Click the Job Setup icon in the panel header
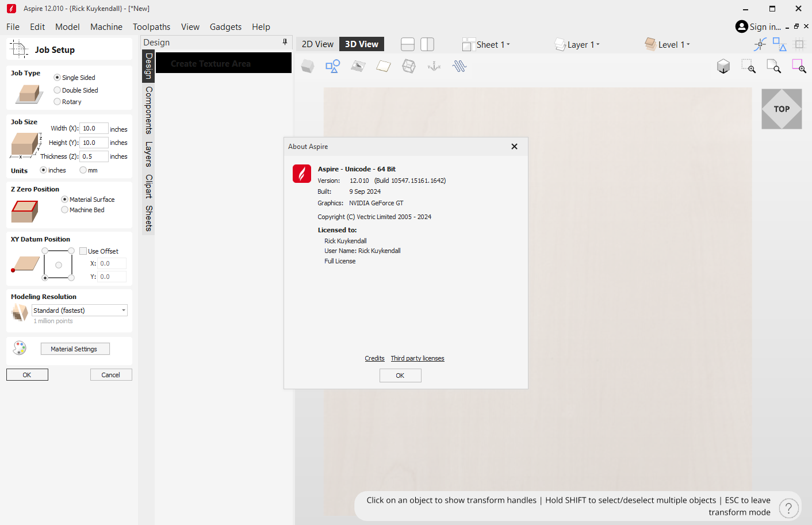The image size is (812, 525). (19, 49)
